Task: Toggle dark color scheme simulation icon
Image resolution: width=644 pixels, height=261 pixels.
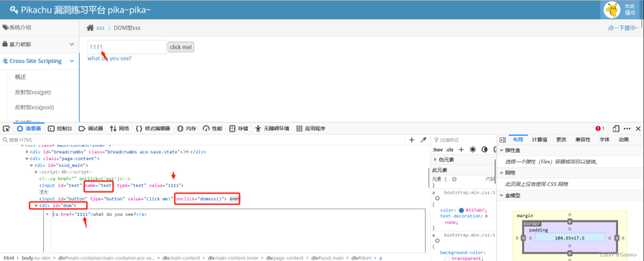Action: coord(485,150)
